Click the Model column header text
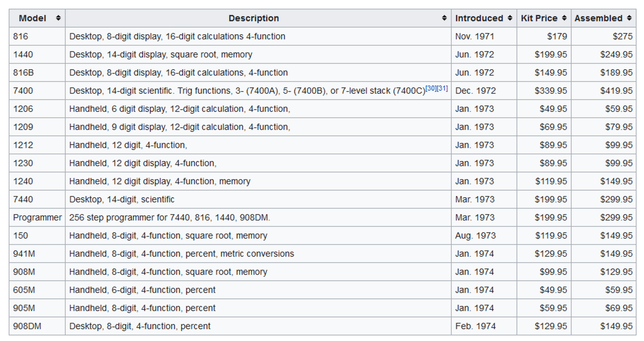This screenshot has width=644, height=341. pyautogui.click(x=32, y=18)
